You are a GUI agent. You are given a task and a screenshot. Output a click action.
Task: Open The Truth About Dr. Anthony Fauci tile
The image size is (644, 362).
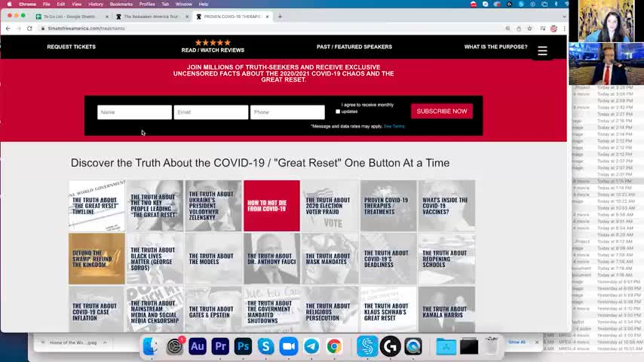pos(271,259)
